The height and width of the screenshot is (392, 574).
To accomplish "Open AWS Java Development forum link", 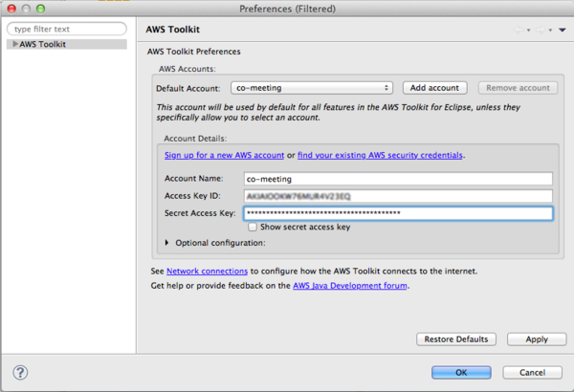I will 350,286.
